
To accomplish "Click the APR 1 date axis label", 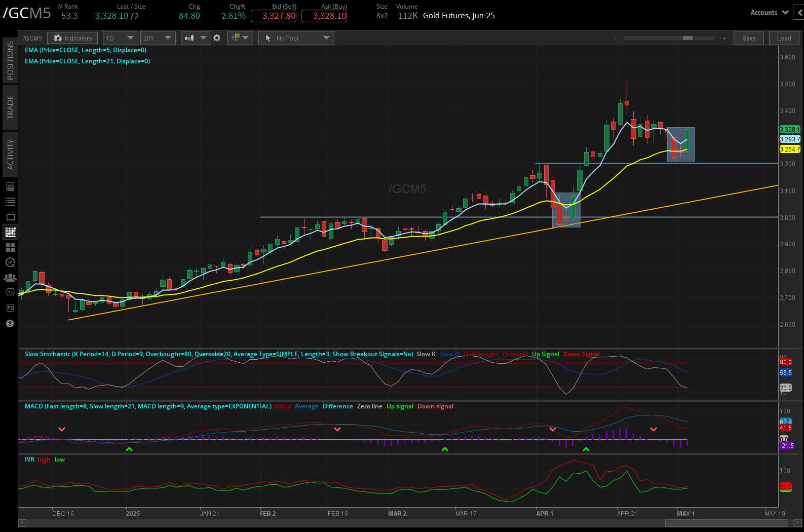I will [545, 514].
